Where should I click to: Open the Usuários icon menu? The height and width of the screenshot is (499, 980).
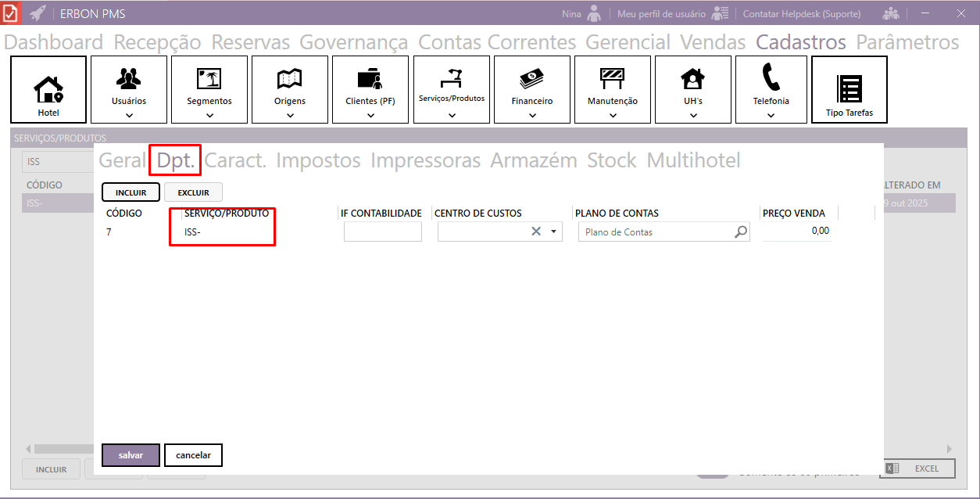(x=129, y=78)
